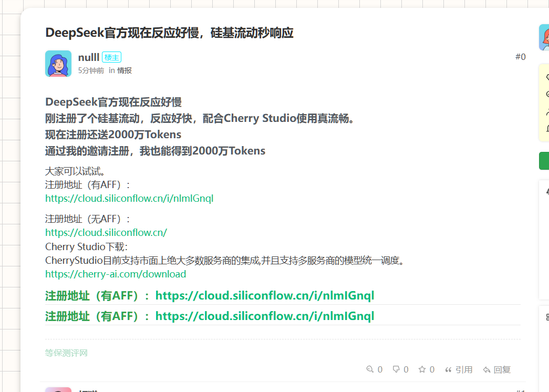Click the 引用 quote button
The height and width of the screenshot is (392, 549).
click(459, 369)
